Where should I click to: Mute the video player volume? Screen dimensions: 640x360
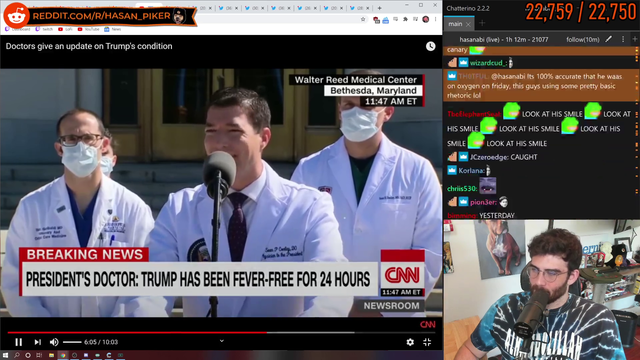tap(54, 342)
